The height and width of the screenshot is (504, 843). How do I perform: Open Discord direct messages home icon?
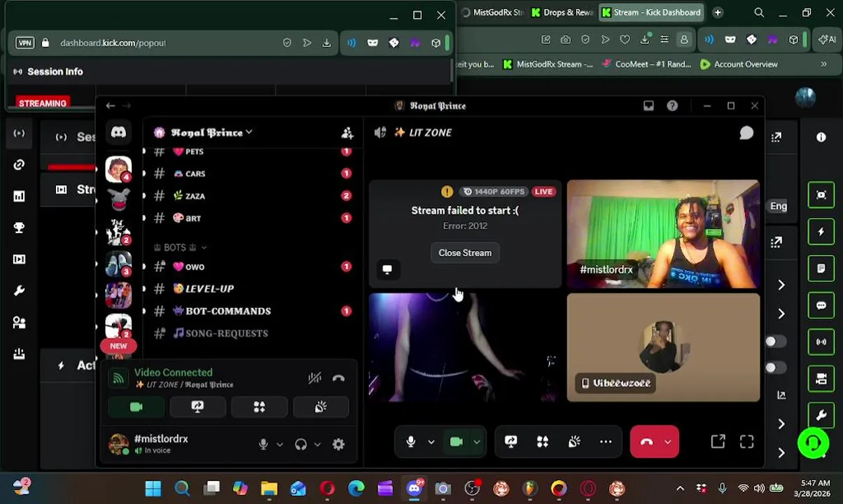pos(118,132)
